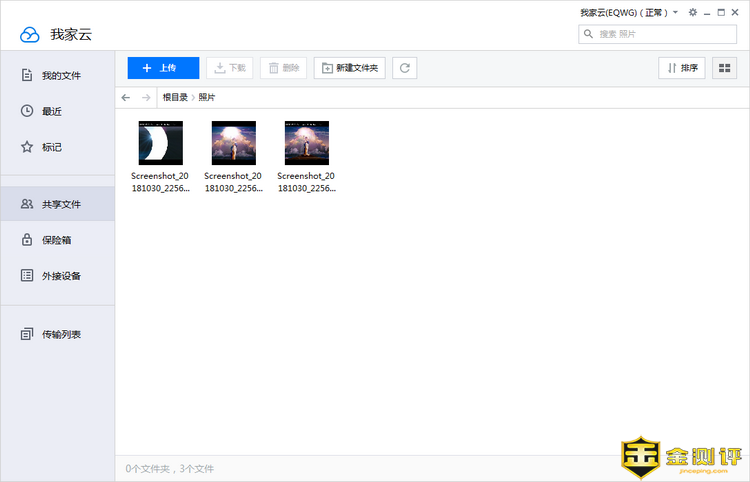Open the 保险箱 safe box
Image resolution: width=750 pixels, height=482 pixels.
point(56,240)
